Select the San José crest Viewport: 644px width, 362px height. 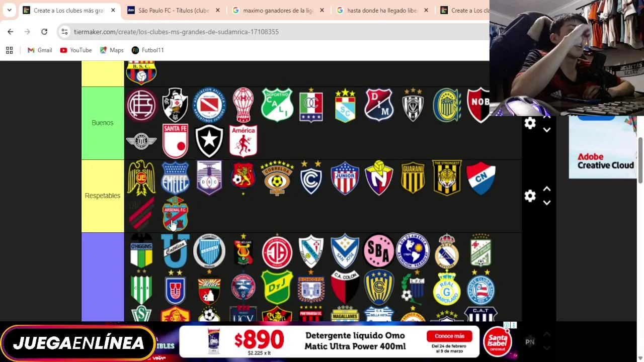pyautogui.click(x=345, y=250)
